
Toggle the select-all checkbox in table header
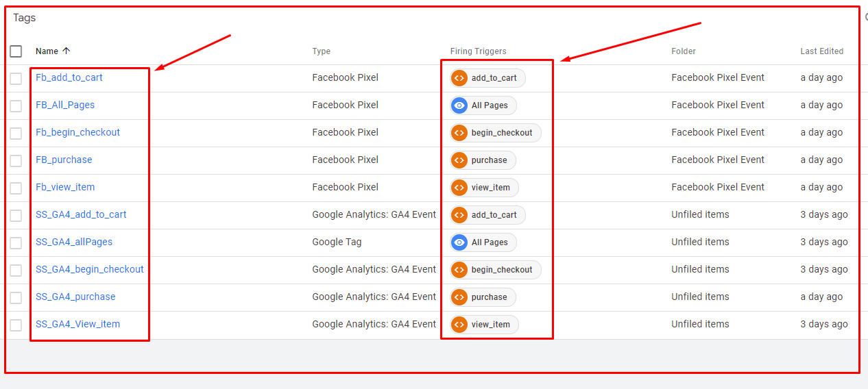pos(16,51)
